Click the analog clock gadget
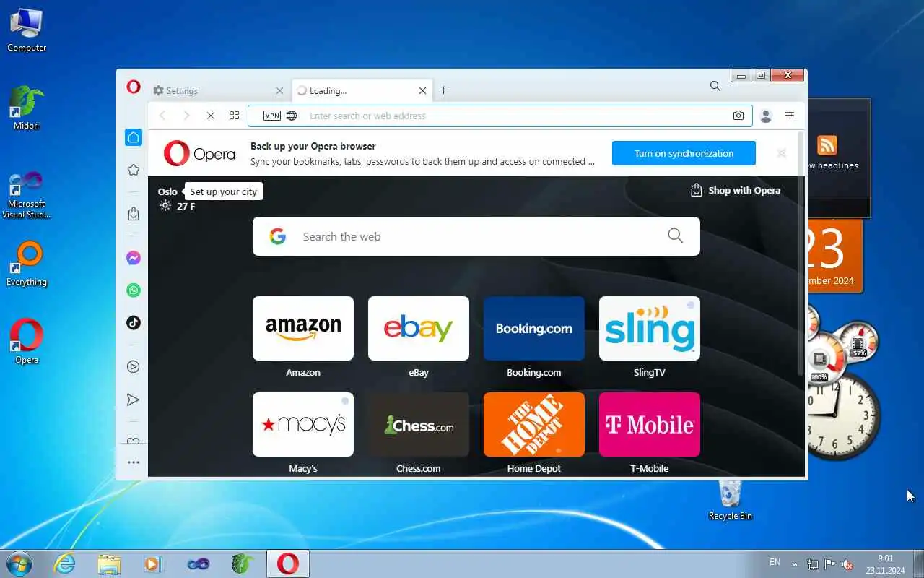The height and width of the screenshot is (578, 924). point(842,415)
